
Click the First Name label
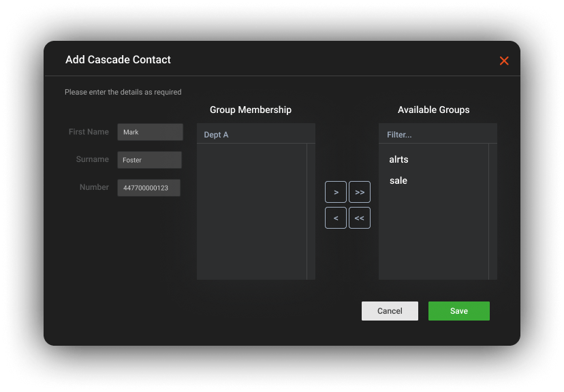point(89,132)
